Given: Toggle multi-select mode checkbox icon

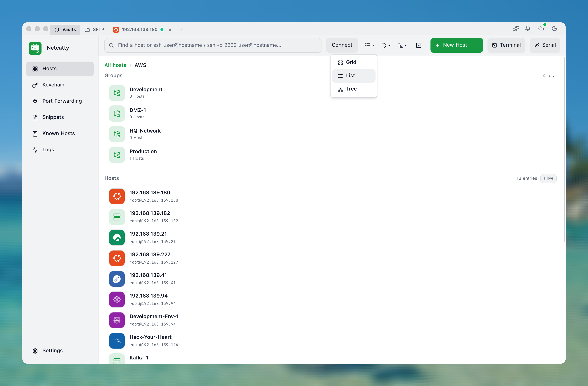Looking at the screenshot, I should [x=418, y=45].
